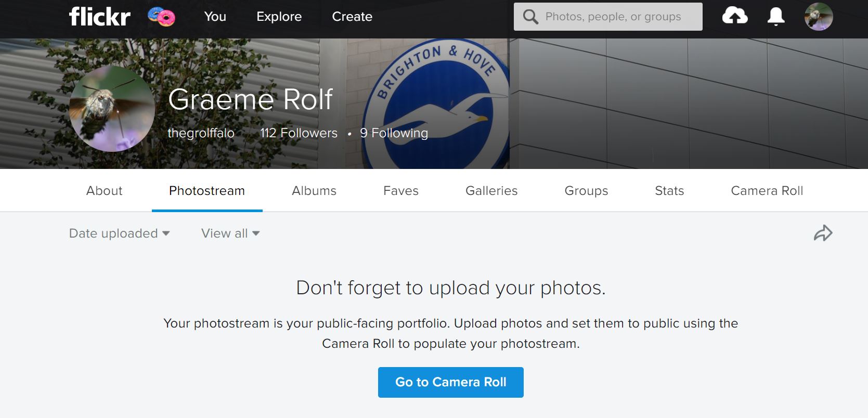Screen dimensions: 868x418
Task: Open the 9 Following link
Action: (x=394, y=133)
